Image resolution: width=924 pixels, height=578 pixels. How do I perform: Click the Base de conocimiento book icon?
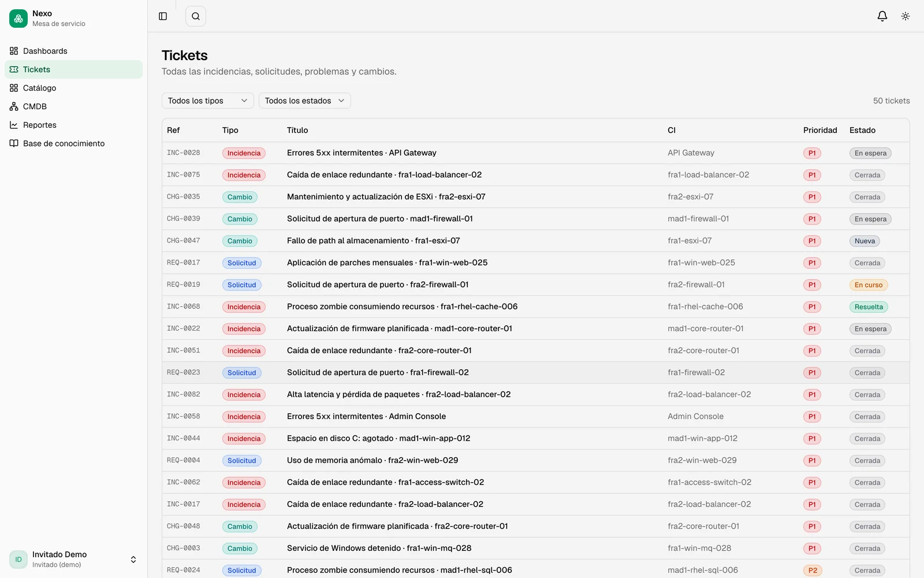(x=14, y=143)
